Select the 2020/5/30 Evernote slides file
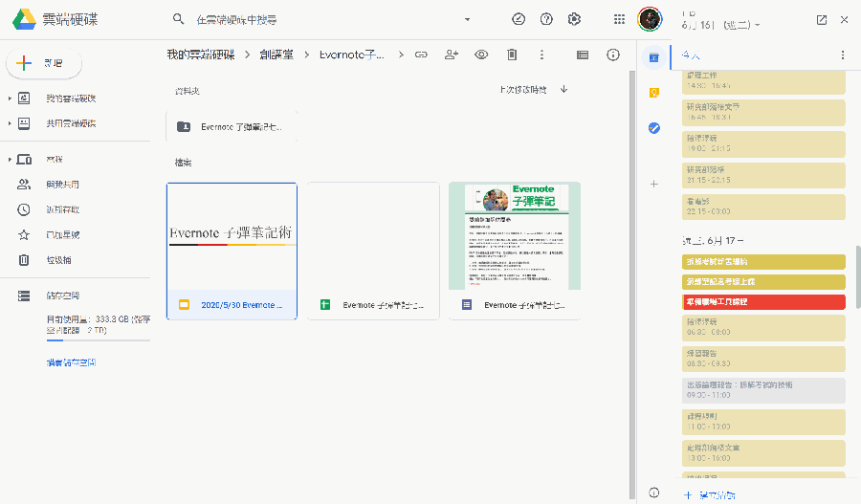The width and height of the screenshot is (861, 504). pyautogui.click(x=232, y=251)
